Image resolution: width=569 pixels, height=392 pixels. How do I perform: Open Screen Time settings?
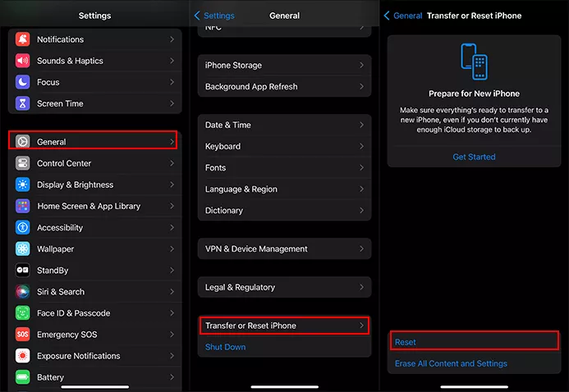94,103
